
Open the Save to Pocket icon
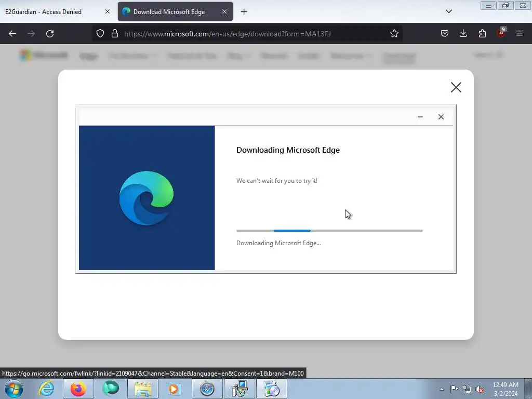click(445, 34)
